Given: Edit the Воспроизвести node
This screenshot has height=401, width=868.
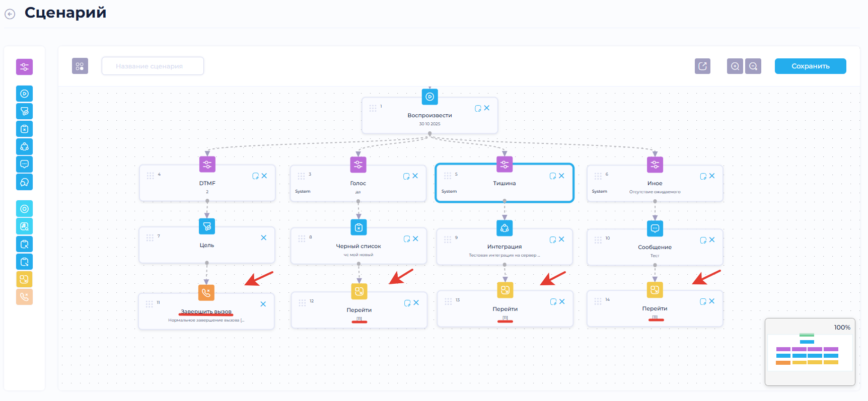Looking at the screenshot, I should (478, 108).
